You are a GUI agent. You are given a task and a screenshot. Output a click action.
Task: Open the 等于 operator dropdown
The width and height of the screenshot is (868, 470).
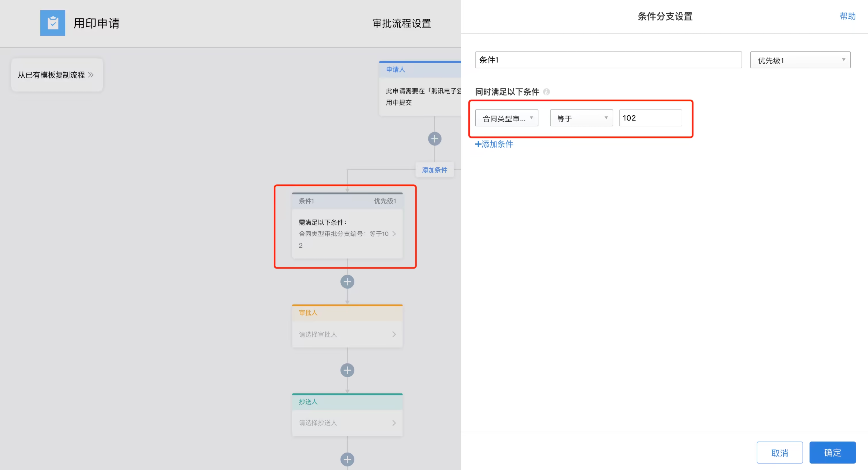[x=581, y=118]
